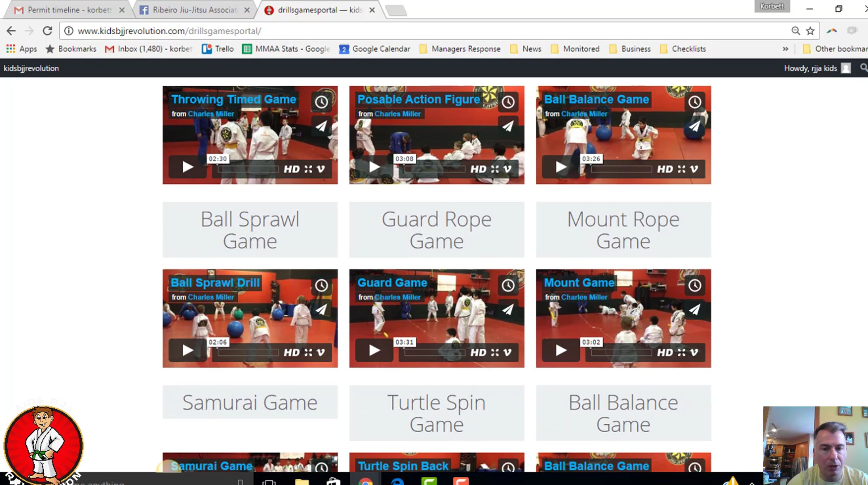This screenshot has width=868, height=485.
Task: Select the drillsgamesportal browser tab
Action: click(320, 10)
